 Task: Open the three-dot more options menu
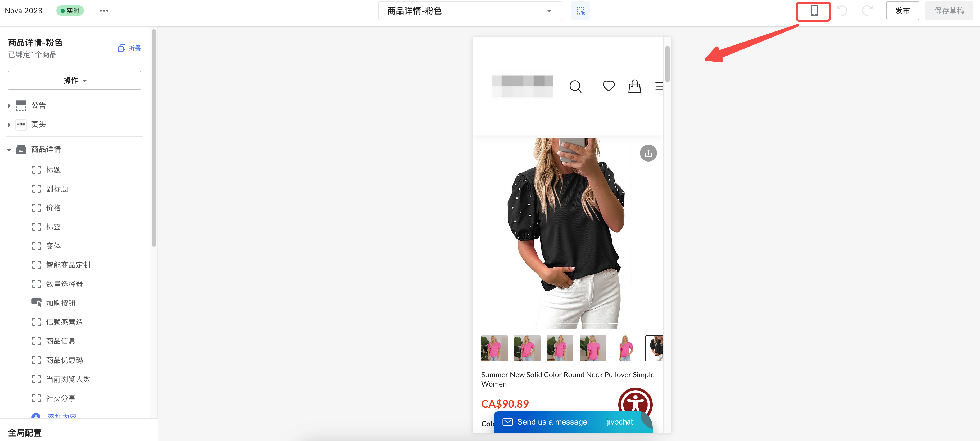point(104,11)
